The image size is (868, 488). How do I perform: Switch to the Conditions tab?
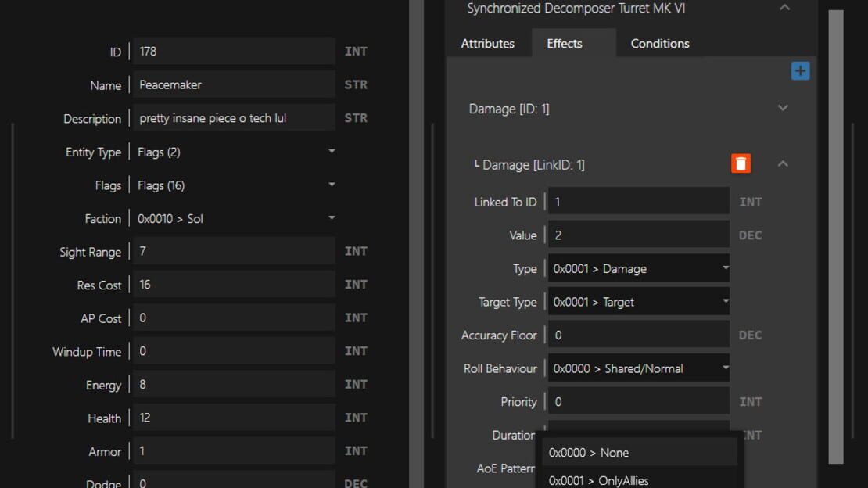point(660,43)
